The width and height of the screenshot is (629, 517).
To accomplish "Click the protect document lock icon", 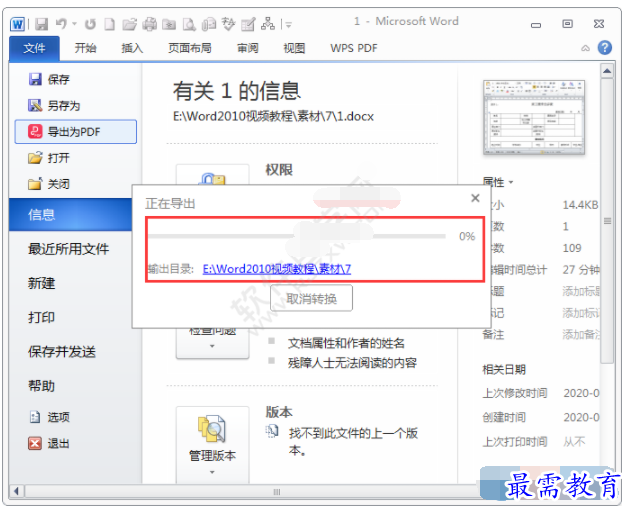I will pos(212,178).
